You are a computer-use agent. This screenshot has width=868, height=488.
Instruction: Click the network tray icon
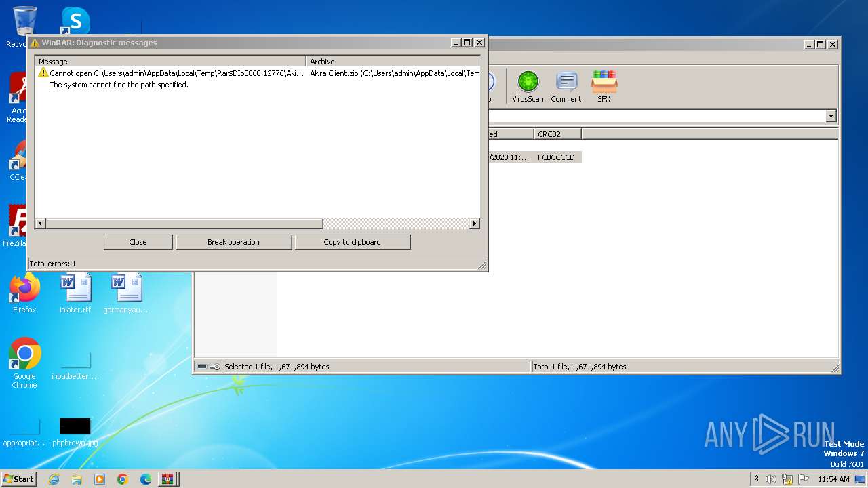pos(787,479)
